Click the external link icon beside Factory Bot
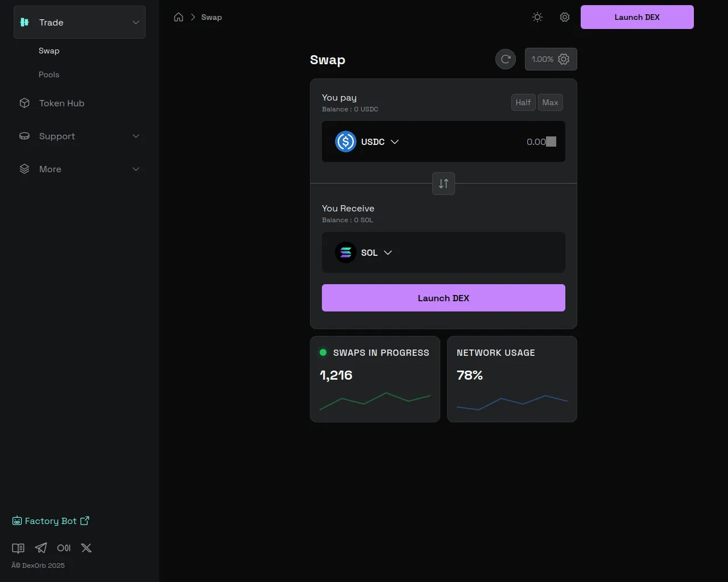Image resolution: width=728 pixels, height=582 pixels. (85, 520)
